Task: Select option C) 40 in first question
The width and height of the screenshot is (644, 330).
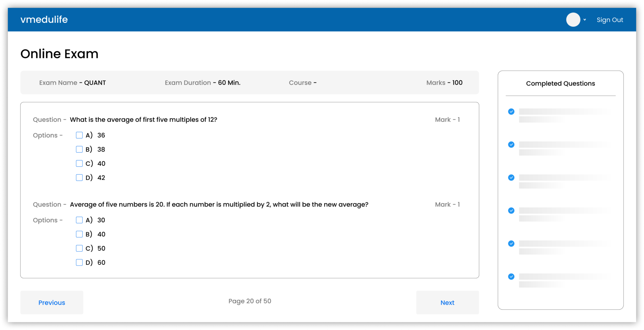Action: (x=79, y=164)
